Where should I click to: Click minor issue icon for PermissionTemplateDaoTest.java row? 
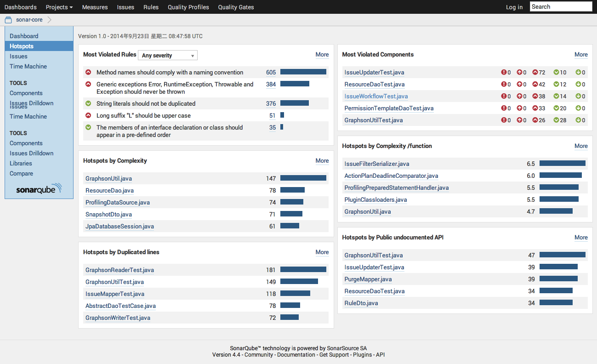pyautogui.click(x=556, y=108)
